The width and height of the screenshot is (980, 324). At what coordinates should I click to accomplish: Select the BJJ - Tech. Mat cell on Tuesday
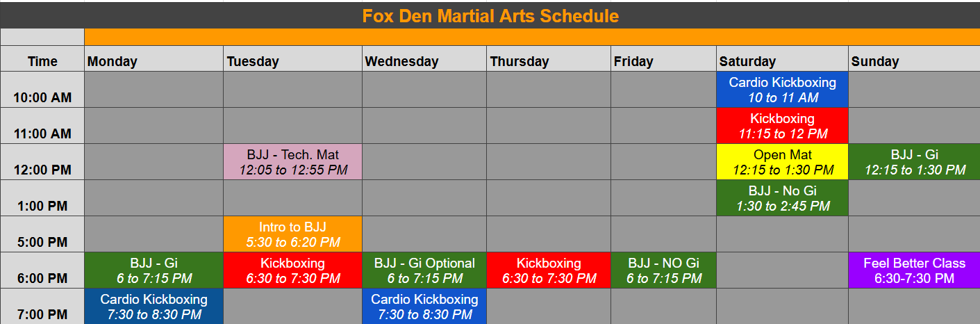[292, 162]
